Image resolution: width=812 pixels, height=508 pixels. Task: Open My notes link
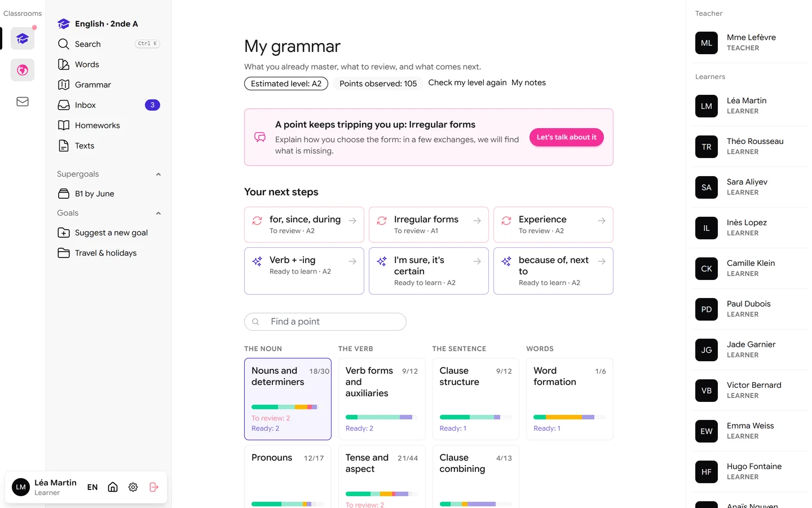pos(528,82)
